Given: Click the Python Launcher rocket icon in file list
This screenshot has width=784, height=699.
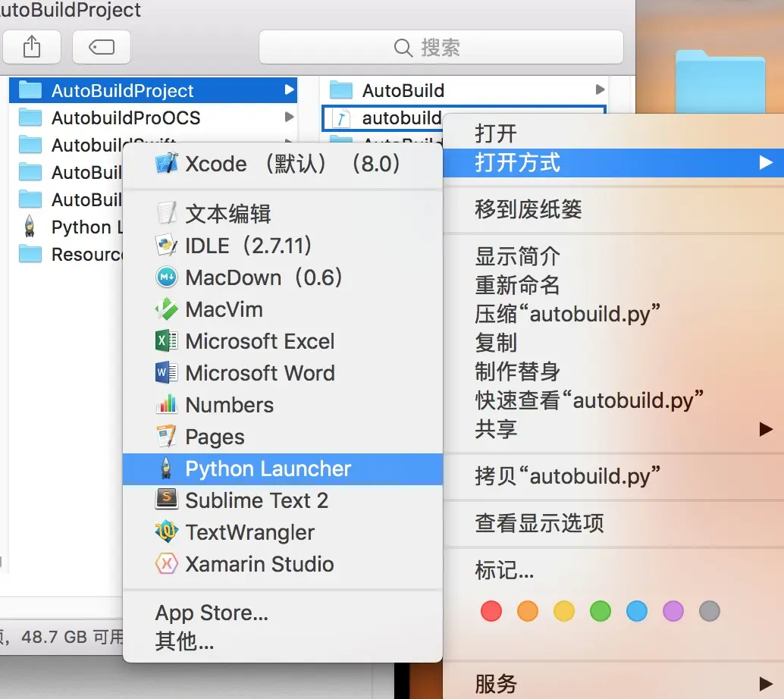Looking at the screenshot, I should click(x=30, y=227).
